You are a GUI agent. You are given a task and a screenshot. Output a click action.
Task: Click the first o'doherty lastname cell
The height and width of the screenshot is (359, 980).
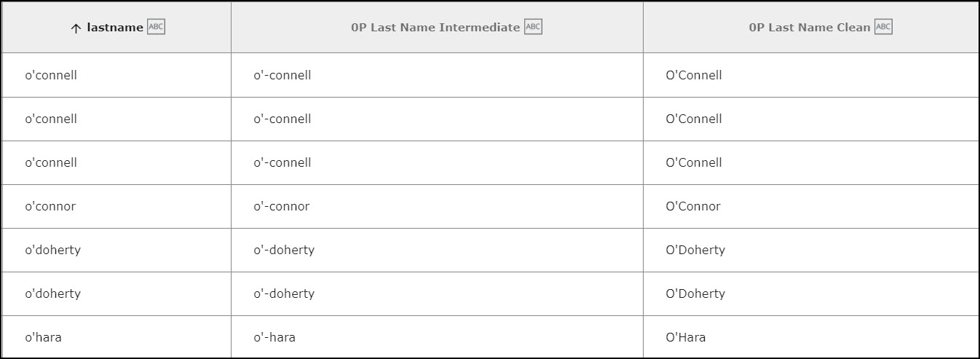116,250
